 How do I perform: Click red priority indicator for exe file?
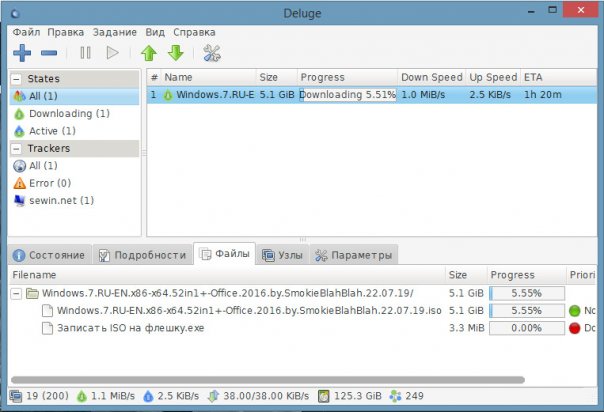574,328
